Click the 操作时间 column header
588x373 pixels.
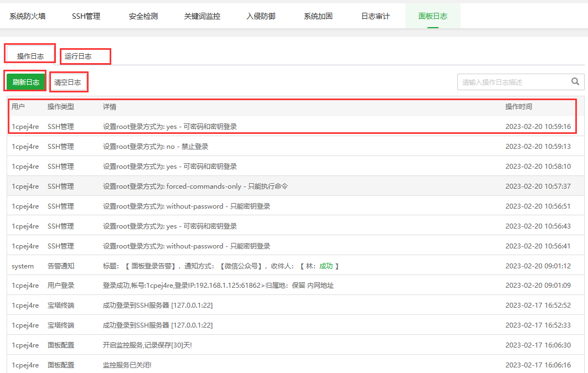(518, 107)
